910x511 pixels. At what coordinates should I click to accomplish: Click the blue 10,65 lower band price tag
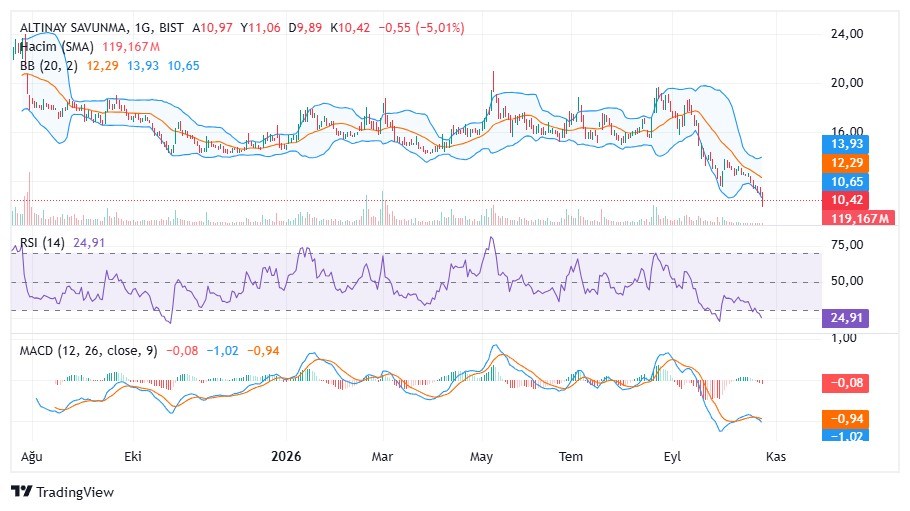845,182
